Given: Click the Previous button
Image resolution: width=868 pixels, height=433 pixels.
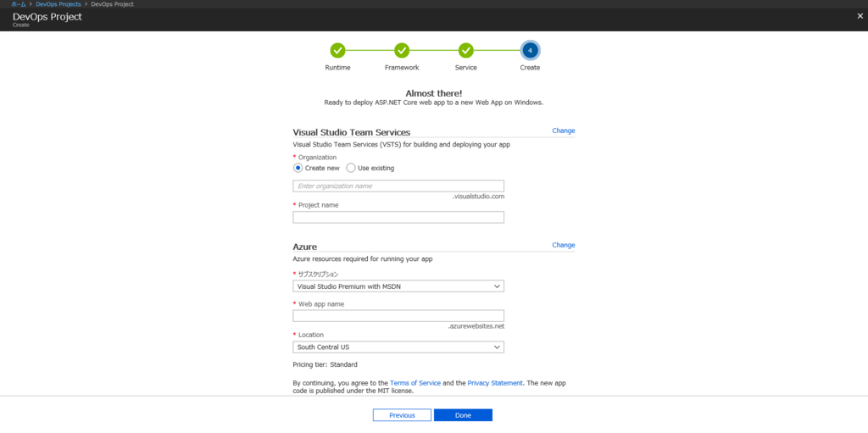Looking at the screenshot, I should pyautogui.click(x=402, y=415).
